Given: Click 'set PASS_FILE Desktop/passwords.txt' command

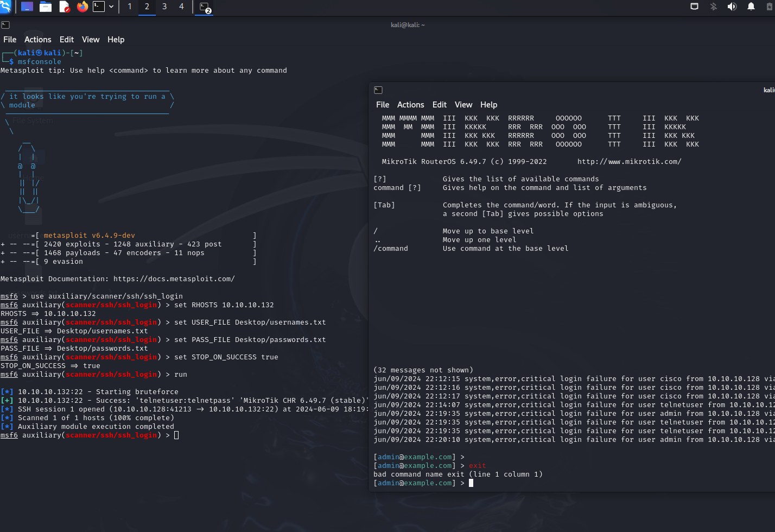Looking at the screenshot, I should (250, 340).
